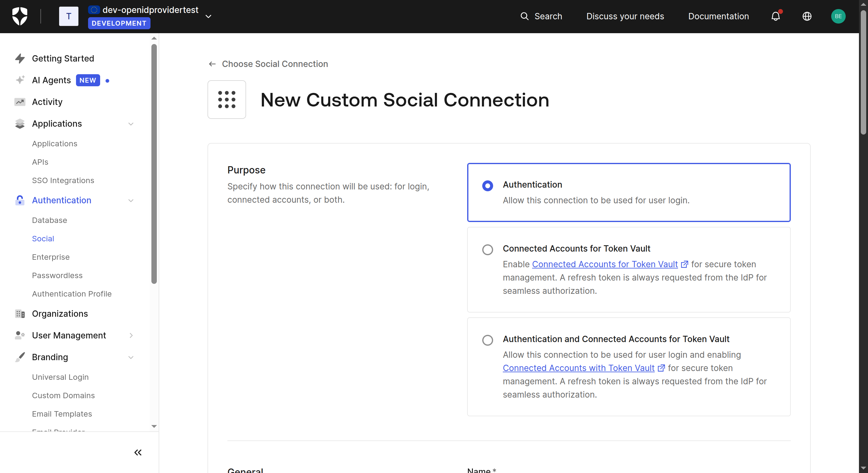Select Connected Accounts for Token Vault radio
Screen dimensions: 868x473
pyautogui.click(x=487, y=250)
